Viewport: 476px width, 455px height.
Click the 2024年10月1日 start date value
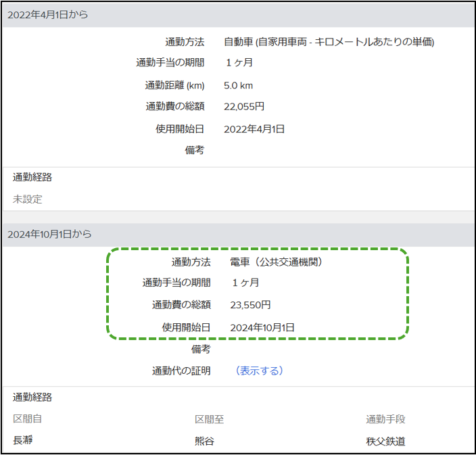[x=262, y=327]
